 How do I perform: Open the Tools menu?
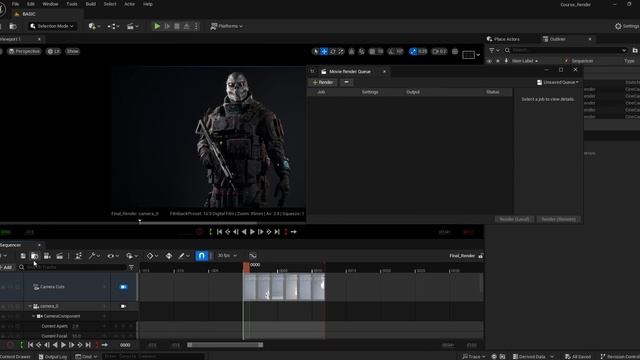click(72, 4)
